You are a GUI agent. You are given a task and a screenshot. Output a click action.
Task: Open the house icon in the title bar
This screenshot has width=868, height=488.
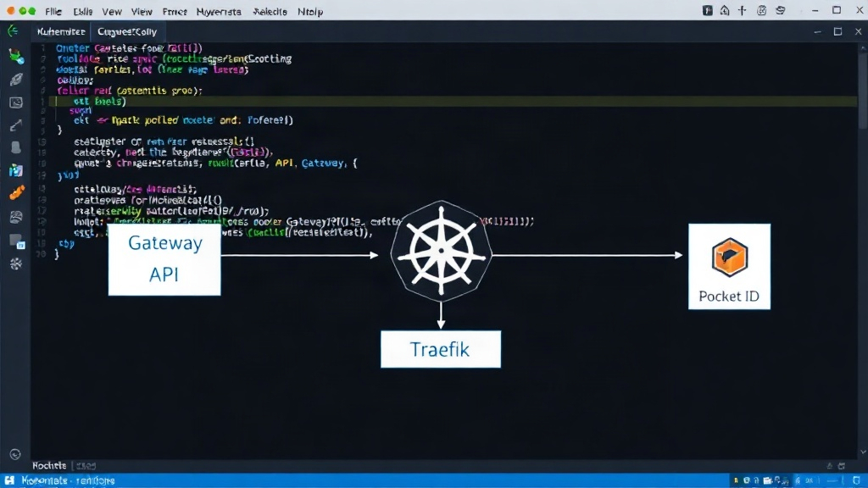click(725, 10)
